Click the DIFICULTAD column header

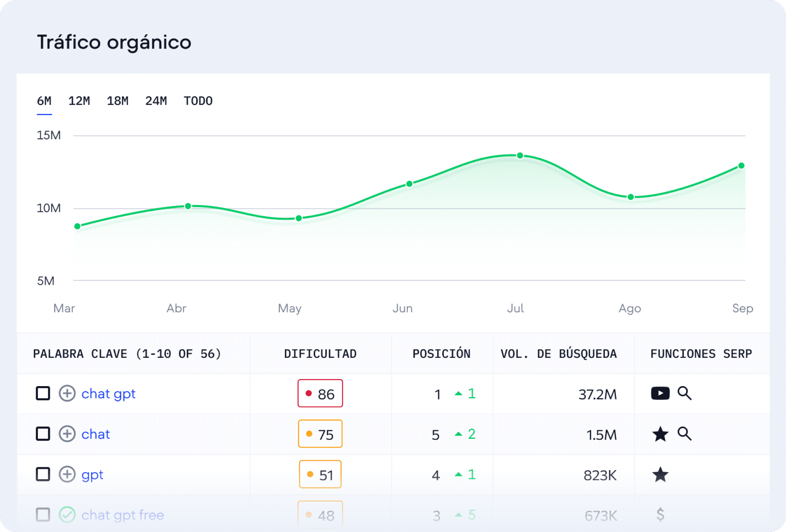pyautogui.click(x=320, y=354)
